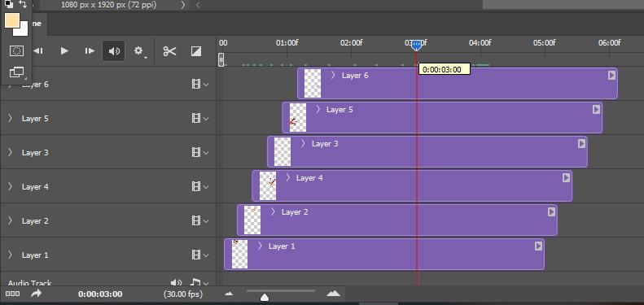
Task: Open Layer 3 track filmstrip menu
Action: coord(200,153)
